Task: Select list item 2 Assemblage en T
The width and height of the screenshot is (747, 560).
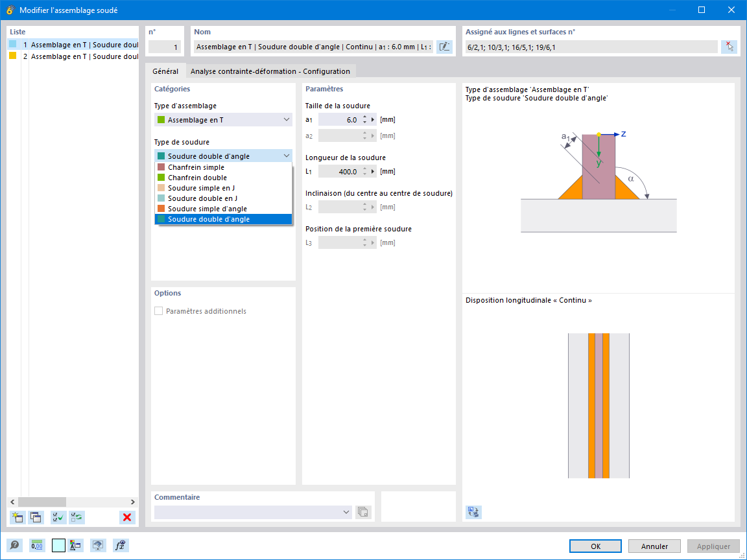Action: coord(73,56)
